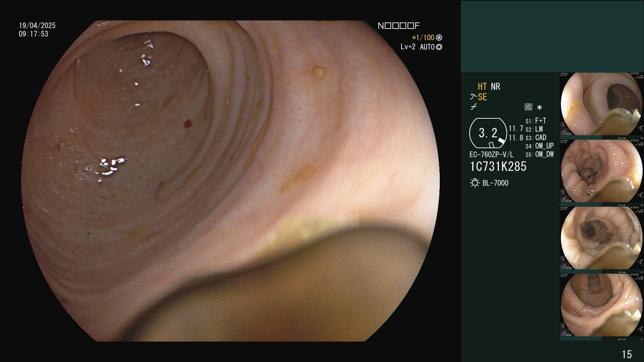The height and width of the screenshot is (362, 644).
Task: Click the main live endoscopic image
Action: [230, 181]
